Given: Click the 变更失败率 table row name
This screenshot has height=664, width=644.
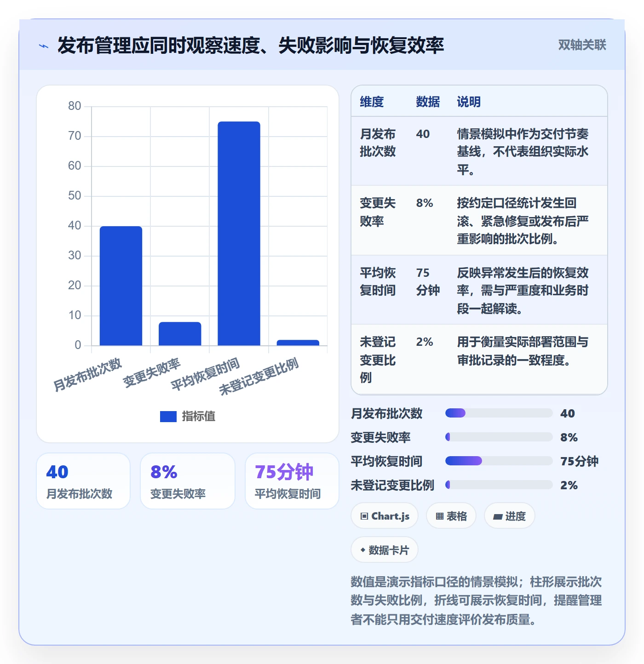Looking at the screenshot, I should coord(378,212).
